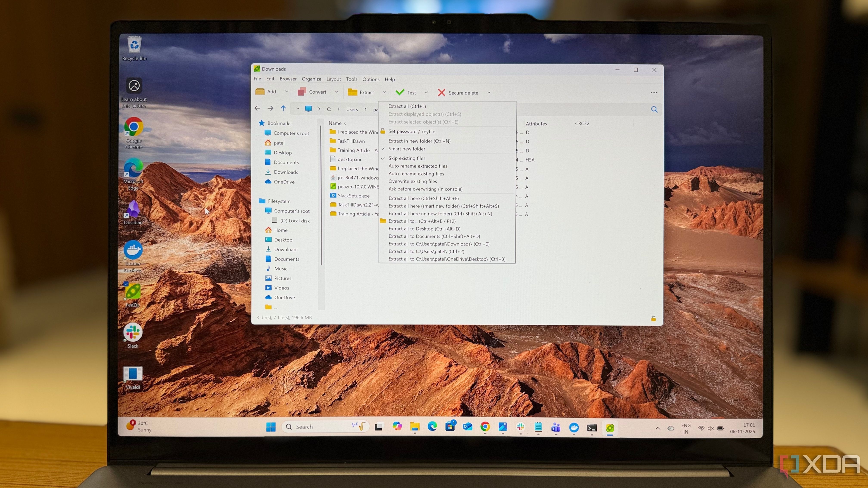This screenshot has height=488, width=868.
Task: Enable Overwrite existing files
Action: [413, 181]
